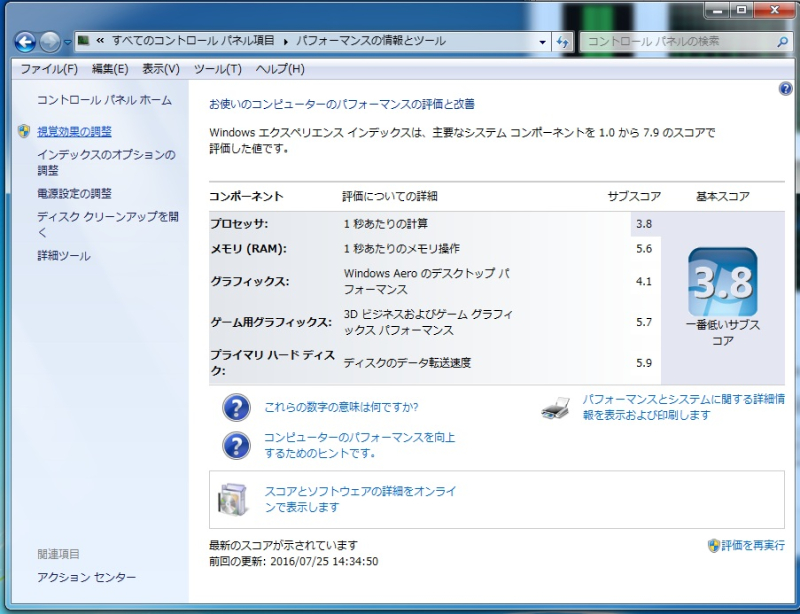Open ディスク クリーンアップを開く link
This screenshot has height=614, width=800.
point(108,224)
